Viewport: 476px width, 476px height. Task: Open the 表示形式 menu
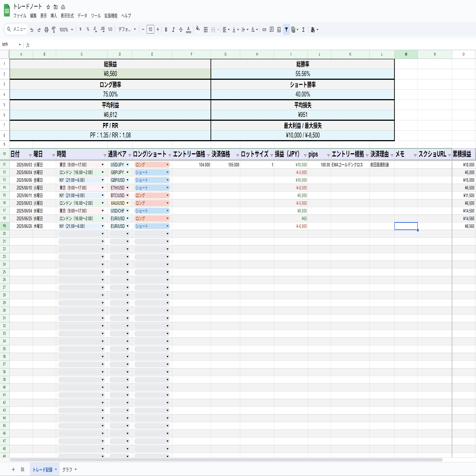point(67,16)
